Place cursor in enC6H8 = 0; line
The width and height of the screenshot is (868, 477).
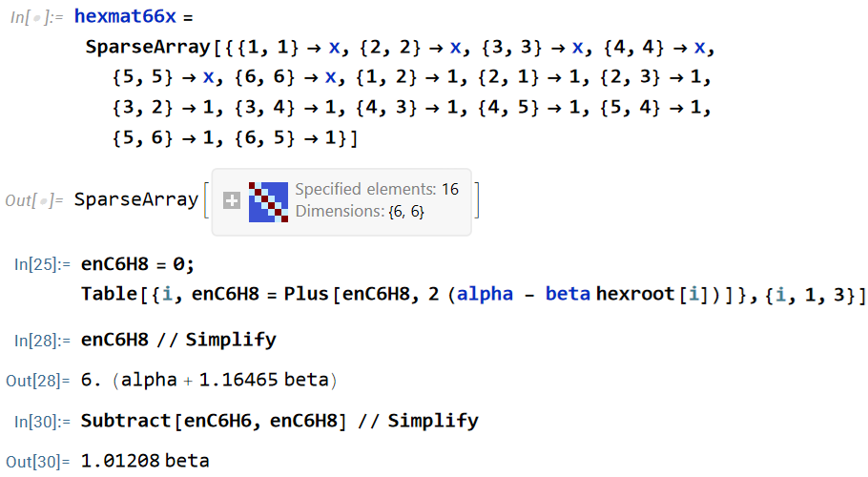[137, 264]
